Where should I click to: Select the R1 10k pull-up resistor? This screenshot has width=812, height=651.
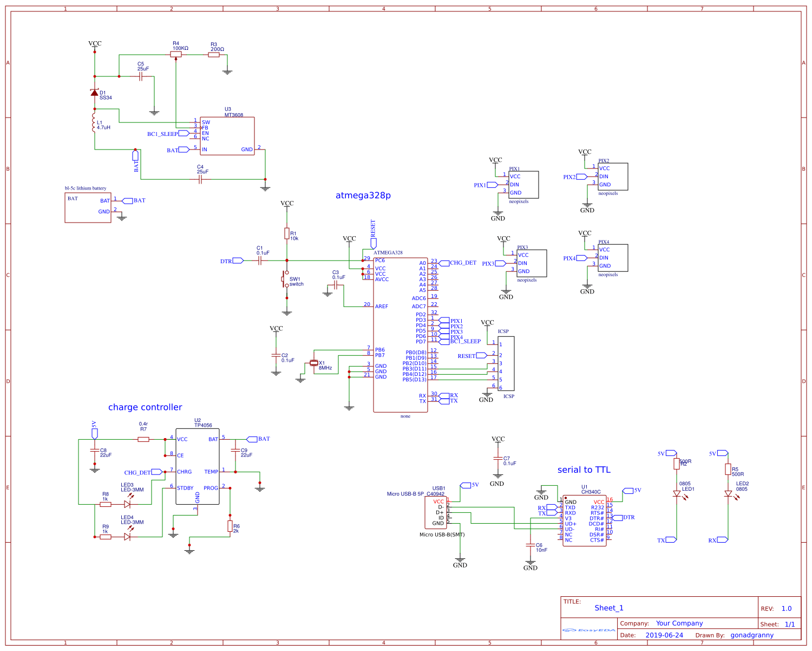coord(287,233)
